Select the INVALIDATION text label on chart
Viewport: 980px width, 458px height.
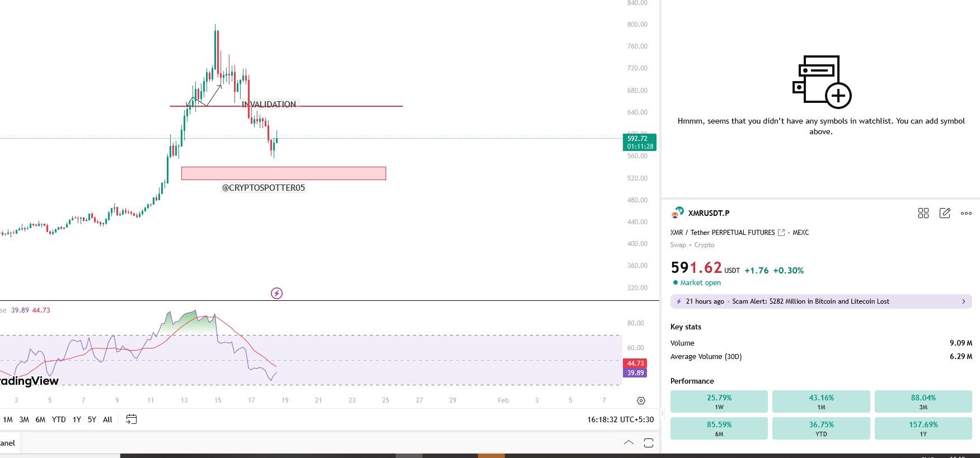coord(269,105)
